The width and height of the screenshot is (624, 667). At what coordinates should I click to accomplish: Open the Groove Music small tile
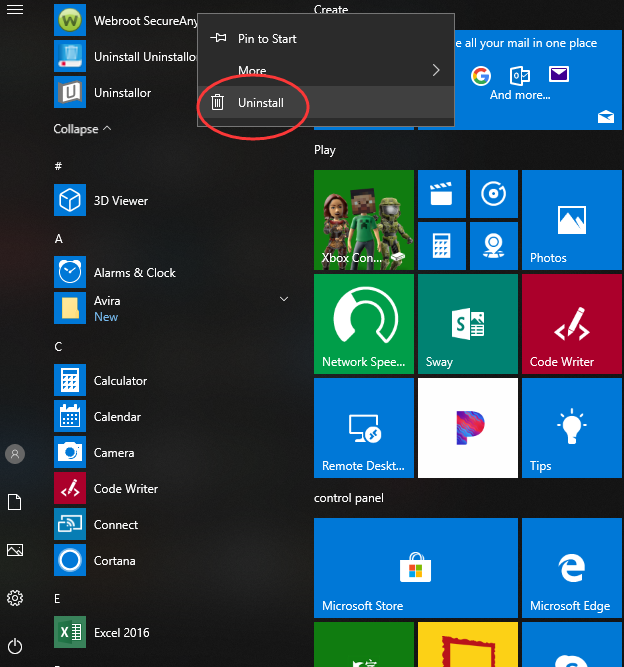pos(493,194)
